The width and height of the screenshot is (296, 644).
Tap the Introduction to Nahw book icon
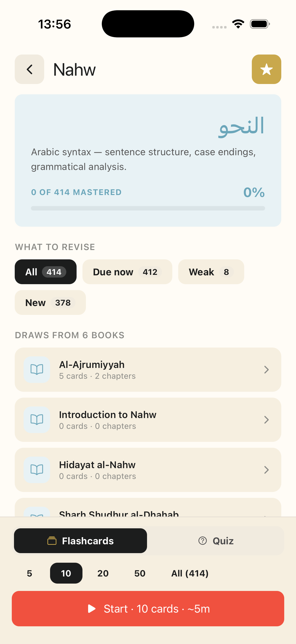37,419
